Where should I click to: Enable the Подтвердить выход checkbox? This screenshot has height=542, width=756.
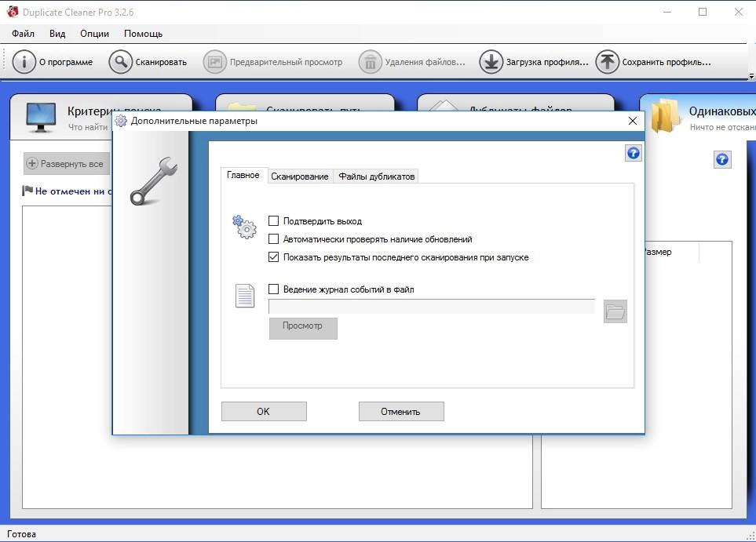(273, 220)
